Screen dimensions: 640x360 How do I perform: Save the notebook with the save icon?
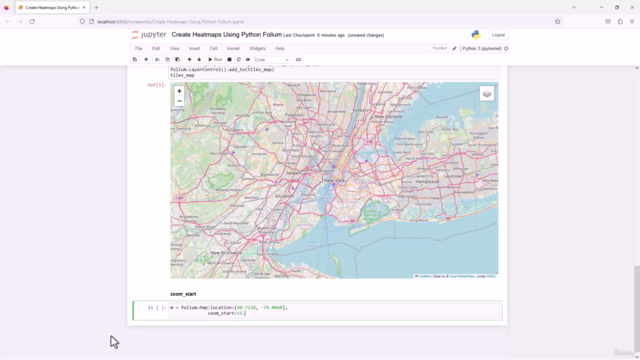135,60
